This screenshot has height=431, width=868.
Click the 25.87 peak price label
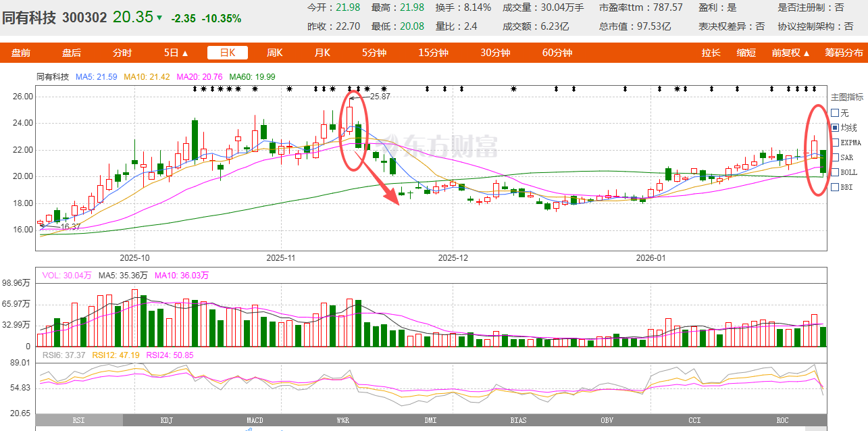click(380, 97)
